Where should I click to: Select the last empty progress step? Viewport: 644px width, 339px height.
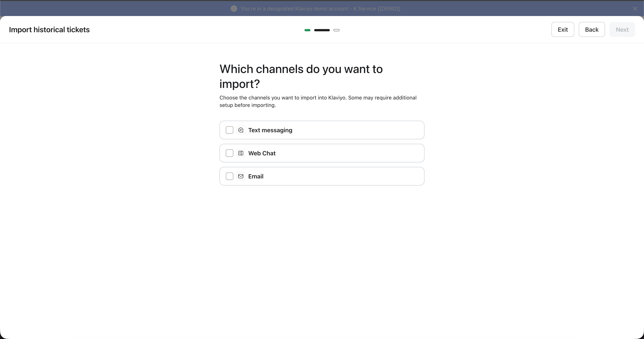click(337, 30)
